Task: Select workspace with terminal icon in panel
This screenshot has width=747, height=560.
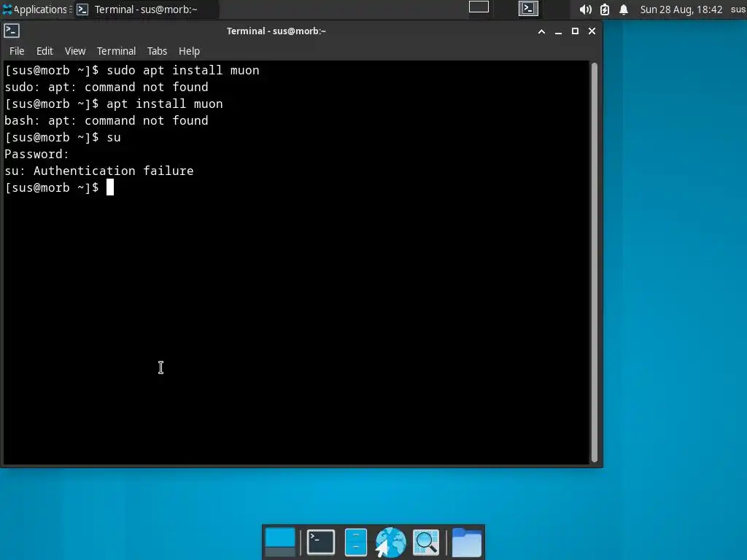Action: tap(528, 9)
